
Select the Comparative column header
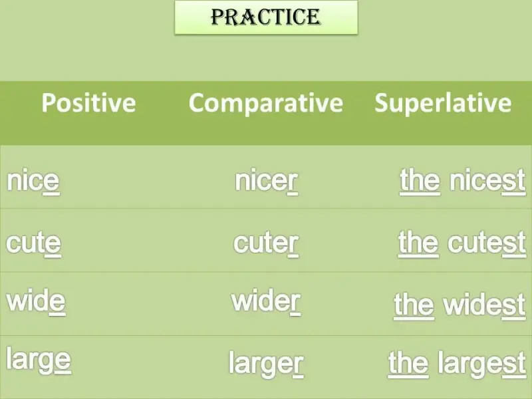tap(265, 103)
